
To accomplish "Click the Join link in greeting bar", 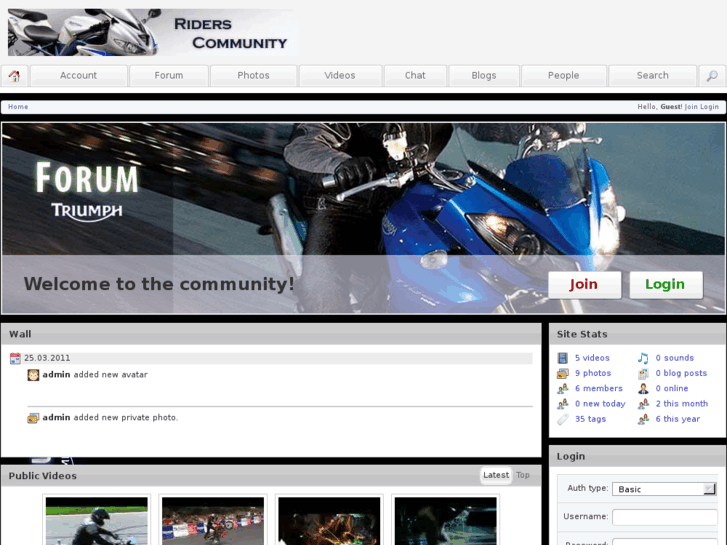I will (x=691, y=107).
